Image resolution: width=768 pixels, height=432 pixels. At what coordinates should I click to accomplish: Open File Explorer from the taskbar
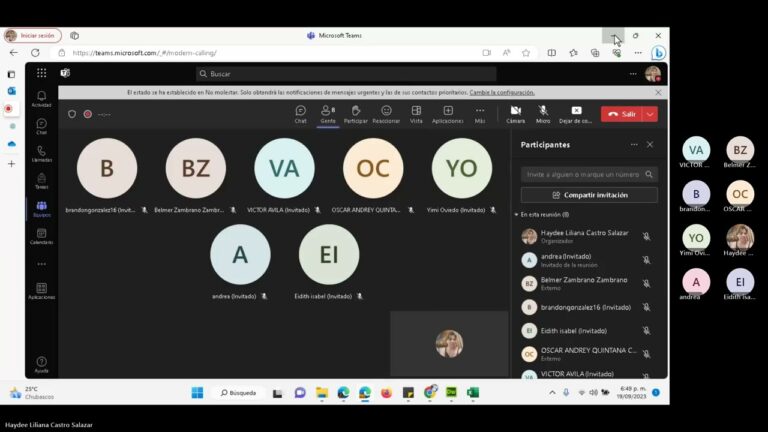(322, 393)
